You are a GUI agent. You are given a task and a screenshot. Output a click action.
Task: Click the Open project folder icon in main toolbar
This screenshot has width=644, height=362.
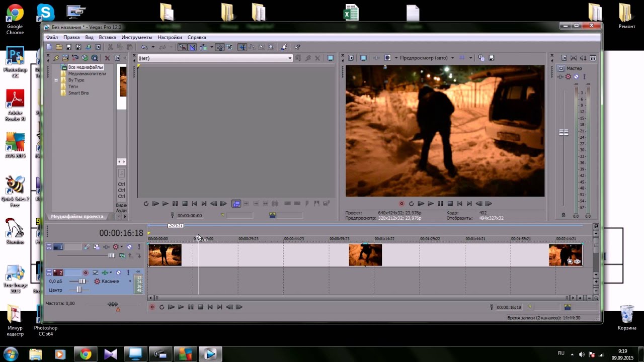tap(59, 47)
